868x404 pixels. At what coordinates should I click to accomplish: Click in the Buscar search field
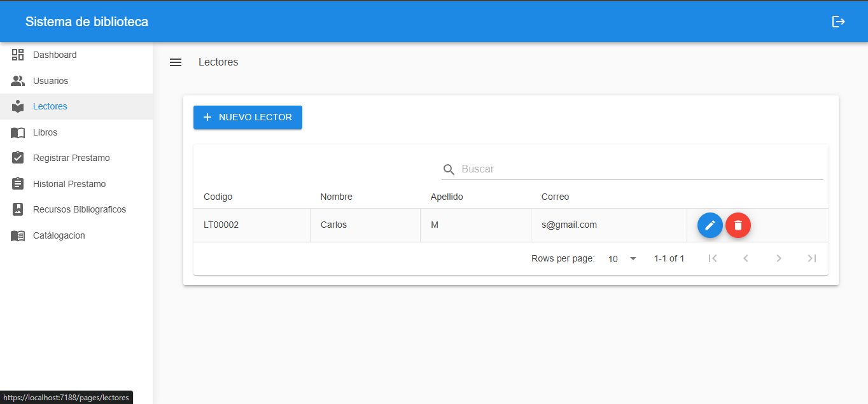(x=636, y=169)
